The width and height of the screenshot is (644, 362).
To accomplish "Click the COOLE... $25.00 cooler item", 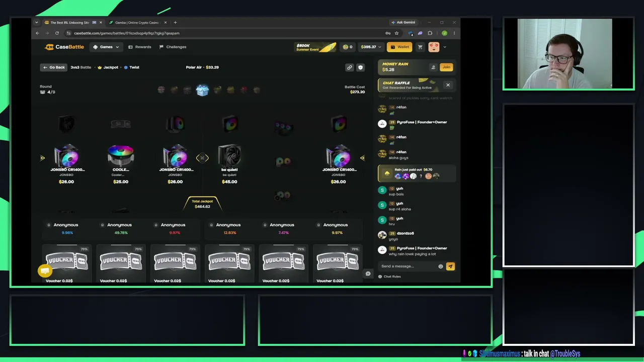I will coord(121,164).
